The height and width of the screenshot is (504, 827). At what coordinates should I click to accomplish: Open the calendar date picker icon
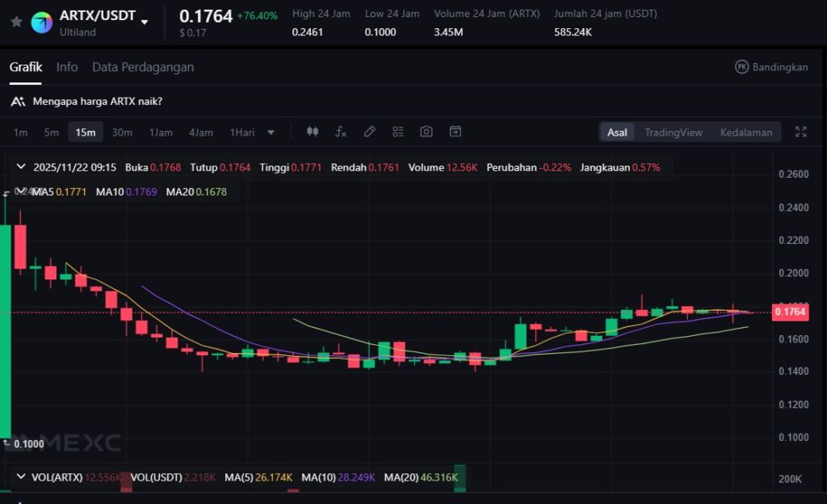(455, 132)
